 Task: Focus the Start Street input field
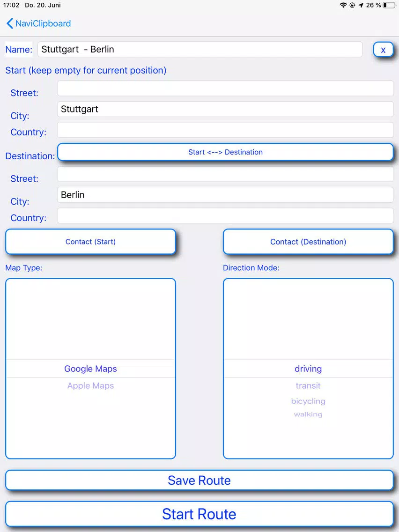pyautogui.click(x=225, y=89)
